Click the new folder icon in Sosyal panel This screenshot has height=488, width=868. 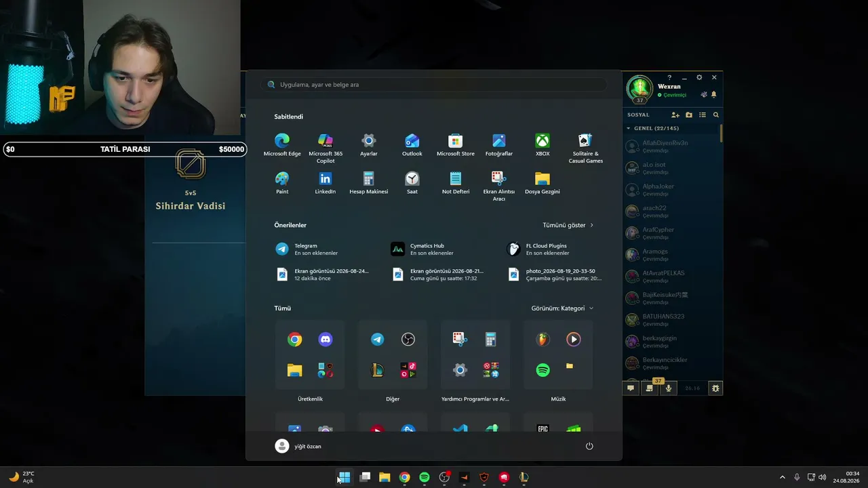[x=689, y=115]
